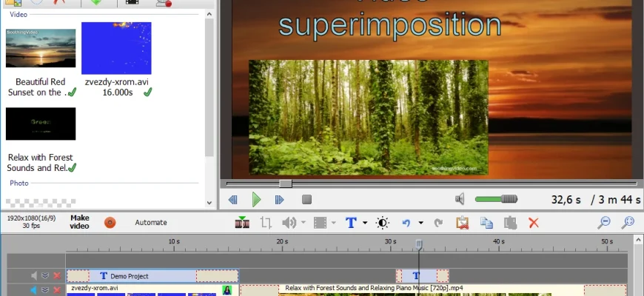Select the Relax with Forest Sounds clip on timeline
644x296 pixels.
[x=433, y=290]
